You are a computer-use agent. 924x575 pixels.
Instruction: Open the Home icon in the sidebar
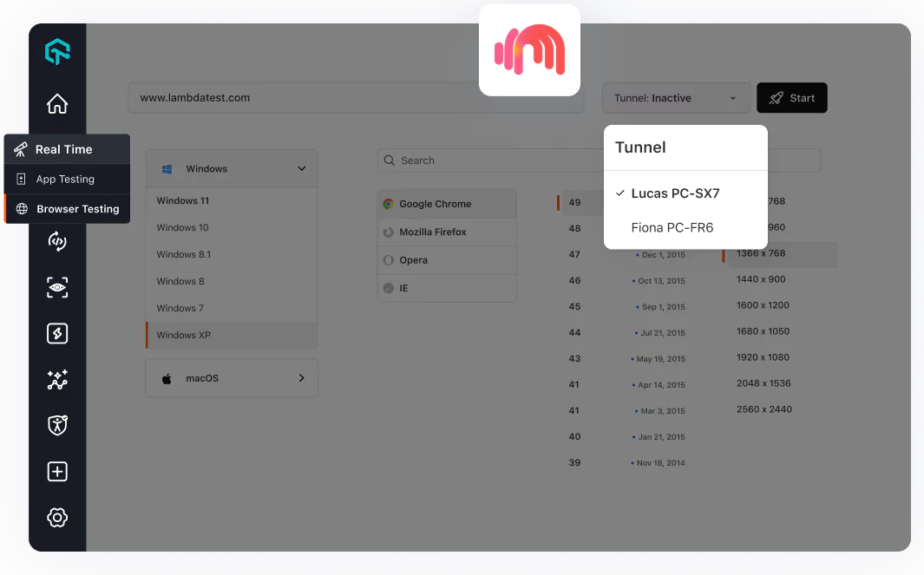tap(57, 104)
